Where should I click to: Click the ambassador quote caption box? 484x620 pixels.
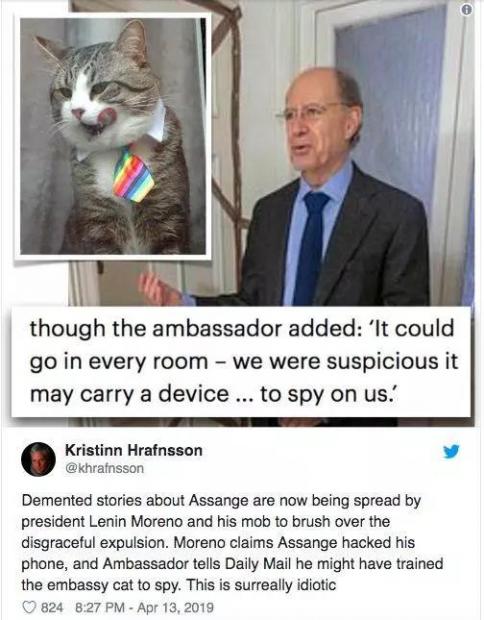tap(241, 361)
